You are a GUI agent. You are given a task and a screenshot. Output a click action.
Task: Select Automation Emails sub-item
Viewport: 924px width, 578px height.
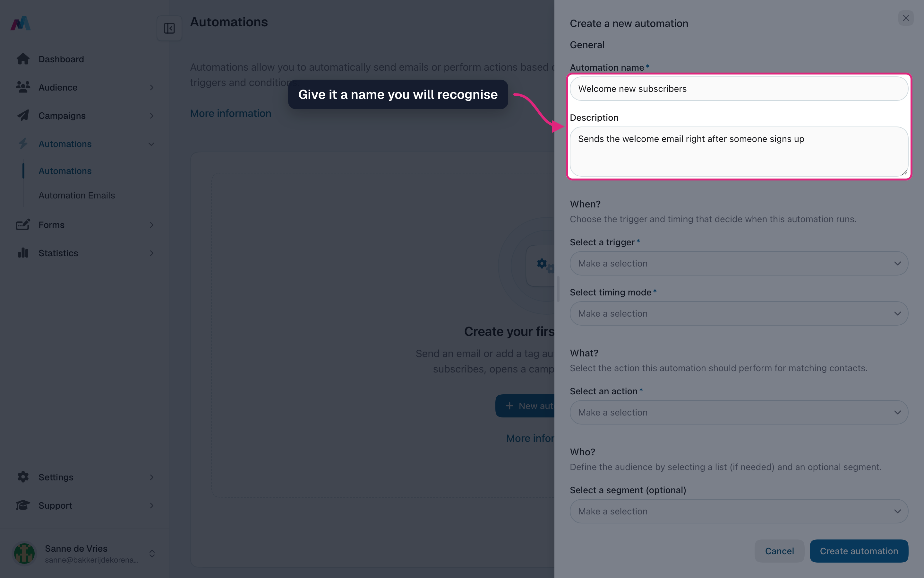pos(77,195)
